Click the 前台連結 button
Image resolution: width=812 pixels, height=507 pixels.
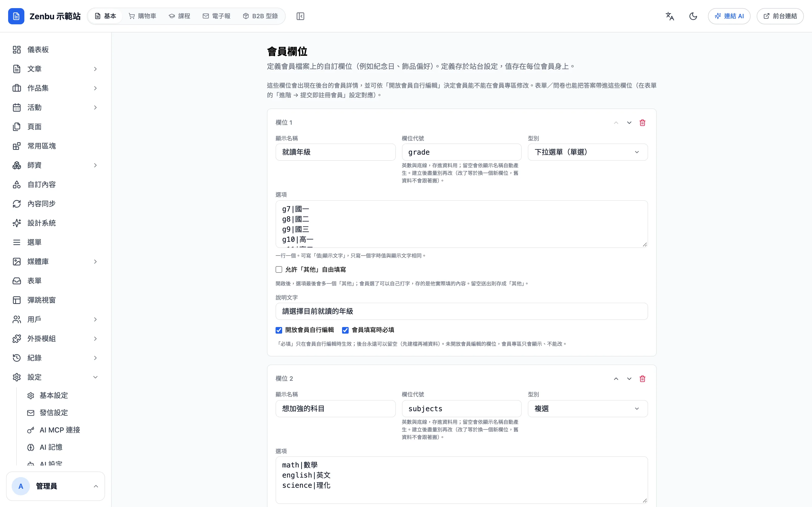pos(780,16)
